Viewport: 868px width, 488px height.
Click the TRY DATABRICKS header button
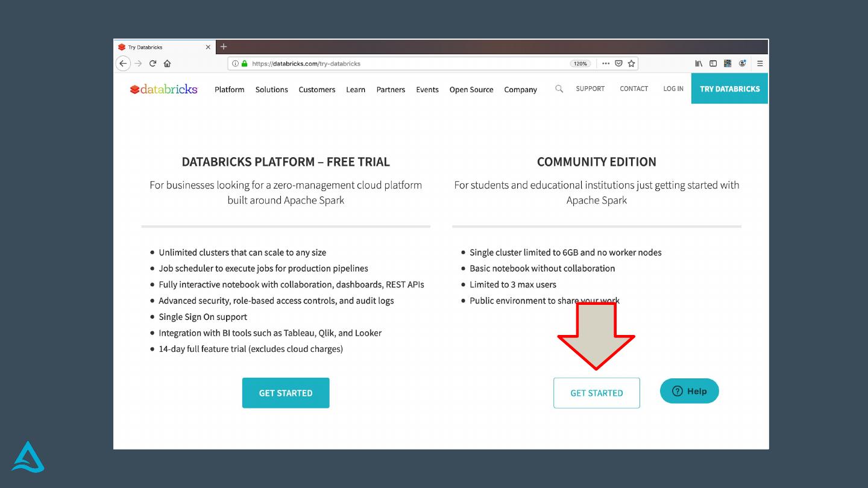730,89
